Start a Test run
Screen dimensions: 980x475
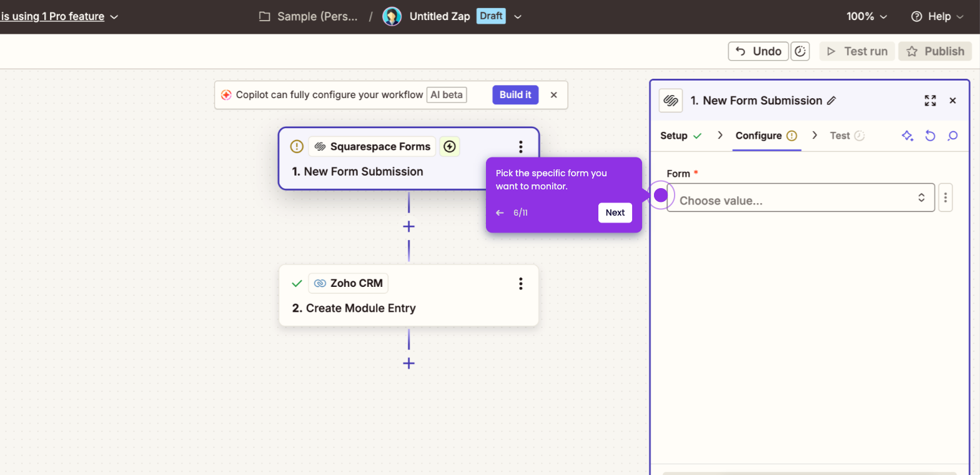click(x=857, y=51)
